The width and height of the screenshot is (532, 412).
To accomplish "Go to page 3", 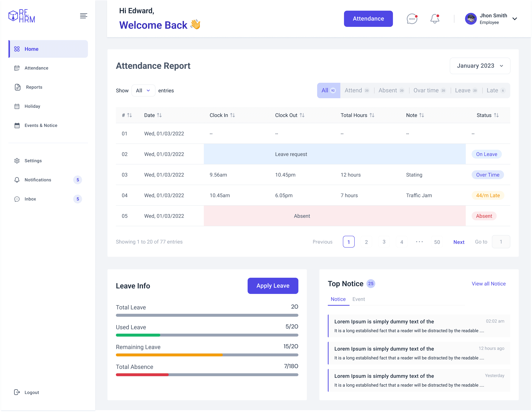I will click(x=384, y=242).
